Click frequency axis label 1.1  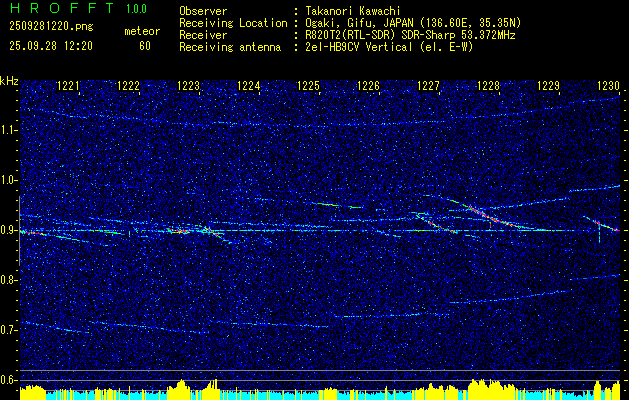click(9, 130)
